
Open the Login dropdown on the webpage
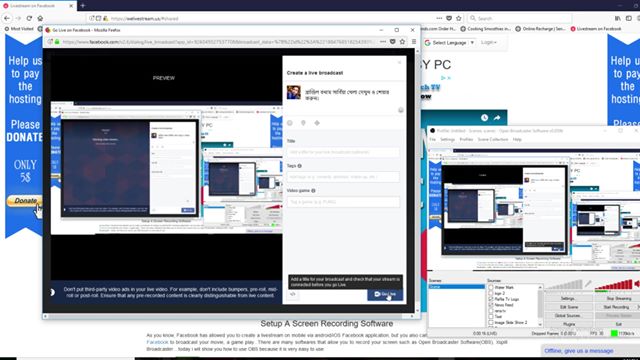(x=488, y=42)
